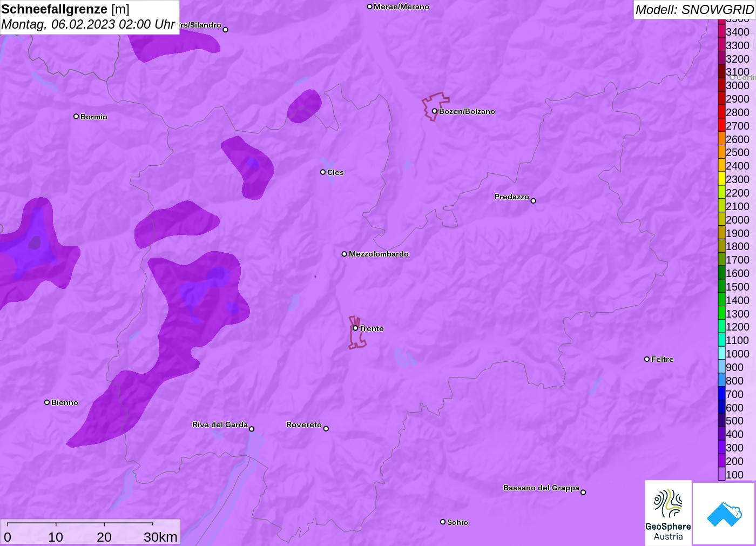Viewport: 756px width, 546px height.
Task: Click the 1000 m cyan legend swatch
Action: (721, 353)
